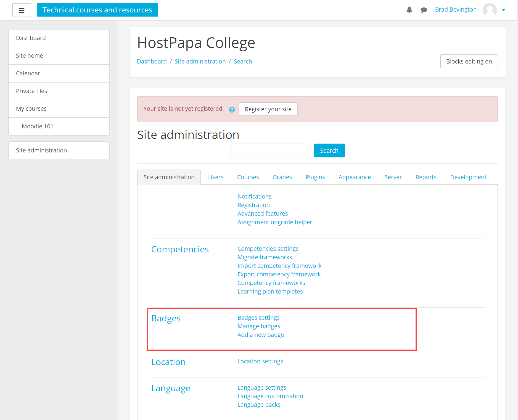This screenshot has height=420, width=518.
Task: Switch to the Reports tab
Action: click(426, 177)
